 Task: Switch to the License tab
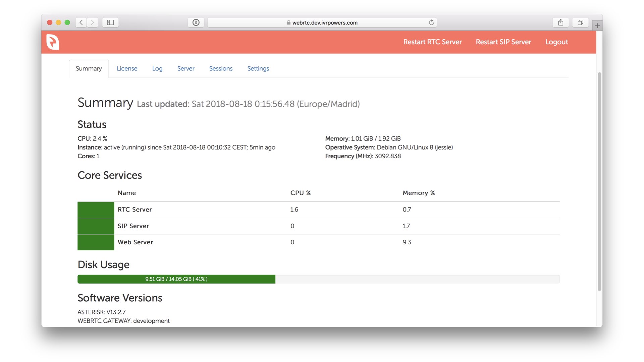pyautogui.click(x=127, y=68)
